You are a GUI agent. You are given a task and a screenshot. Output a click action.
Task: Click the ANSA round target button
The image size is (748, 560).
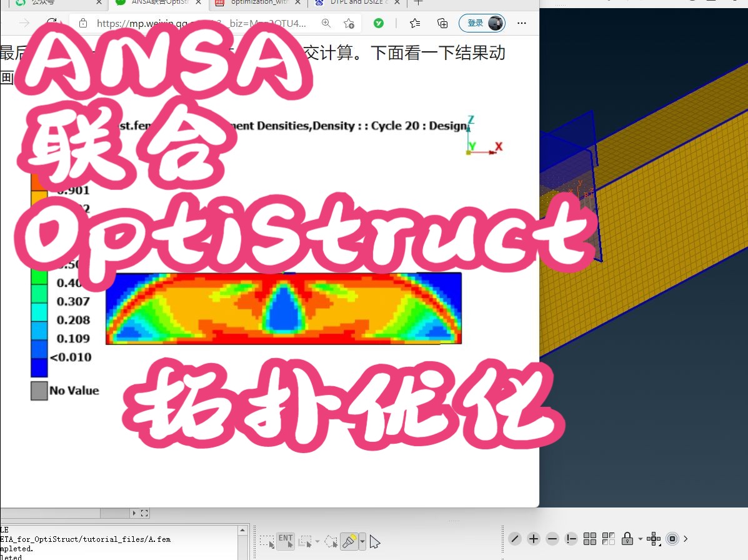[672, 539]
